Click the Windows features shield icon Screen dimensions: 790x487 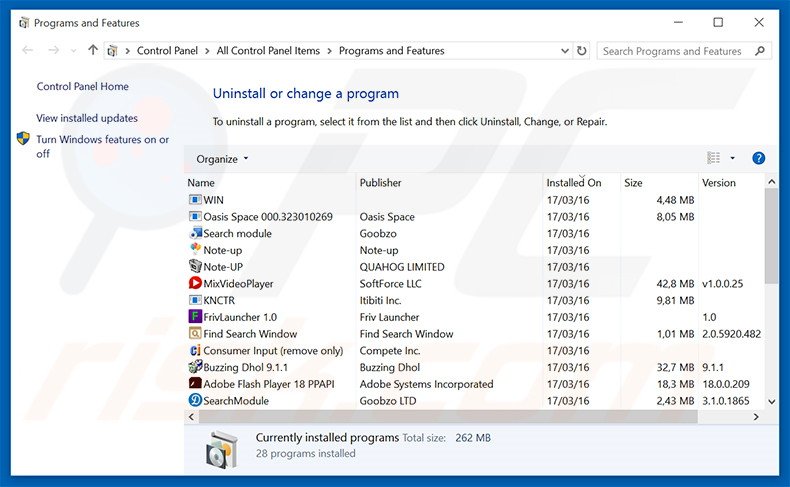click(x=23, y=138)
